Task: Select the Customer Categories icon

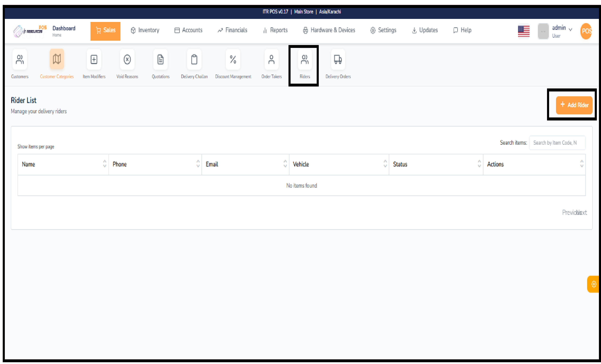Action: 57,64
